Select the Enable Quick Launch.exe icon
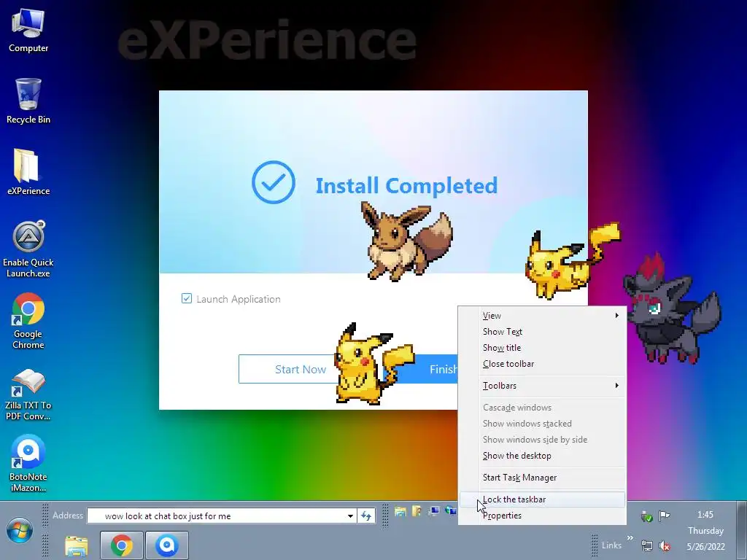Screen dimensions: 747x560 click(x=28, y=249)
